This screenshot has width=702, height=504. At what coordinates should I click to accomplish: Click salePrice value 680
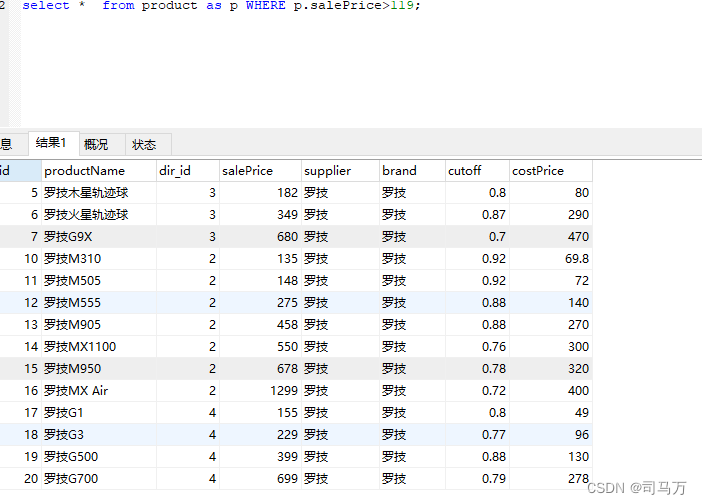click(261, 237)
